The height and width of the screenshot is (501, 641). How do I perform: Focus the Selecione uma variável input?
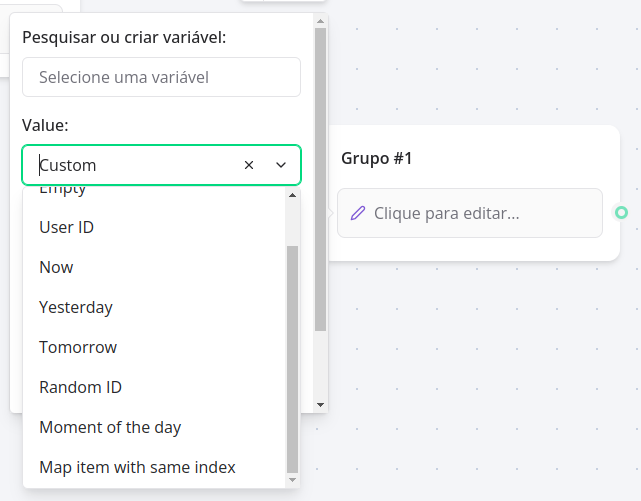click(x=161, y=77)
